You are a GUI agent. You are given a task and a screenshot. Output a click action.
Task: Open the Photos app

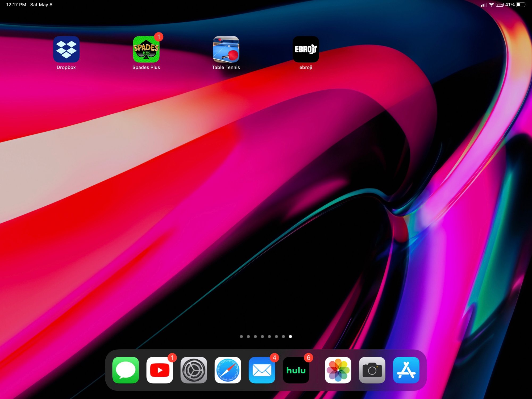[x=338, y=370]
